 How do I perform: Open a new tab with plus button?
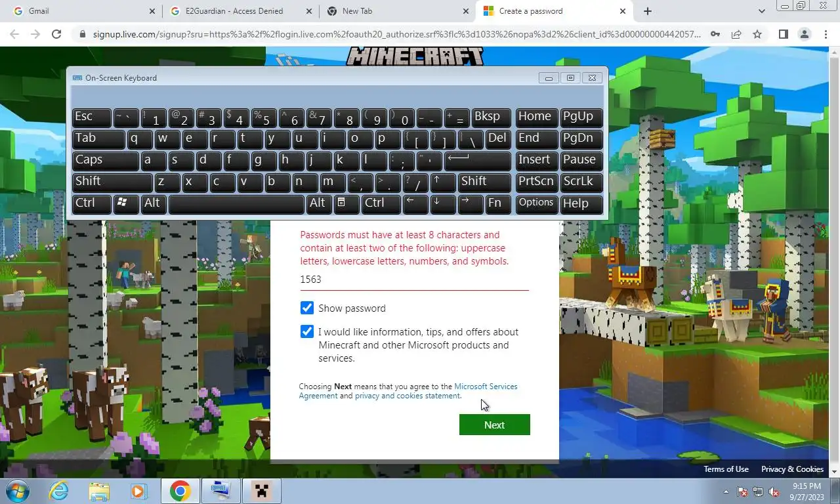(x=648, y=11)
